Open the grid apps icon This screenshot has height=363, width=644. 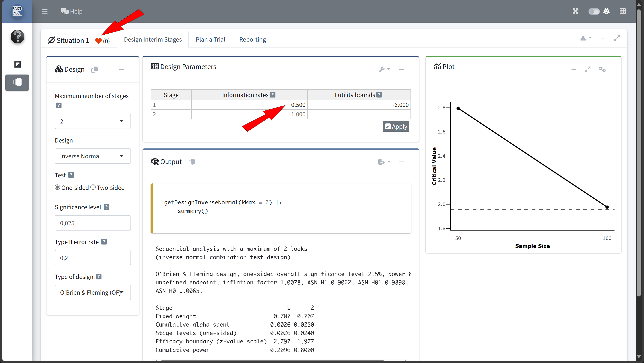tap(623, 11)
